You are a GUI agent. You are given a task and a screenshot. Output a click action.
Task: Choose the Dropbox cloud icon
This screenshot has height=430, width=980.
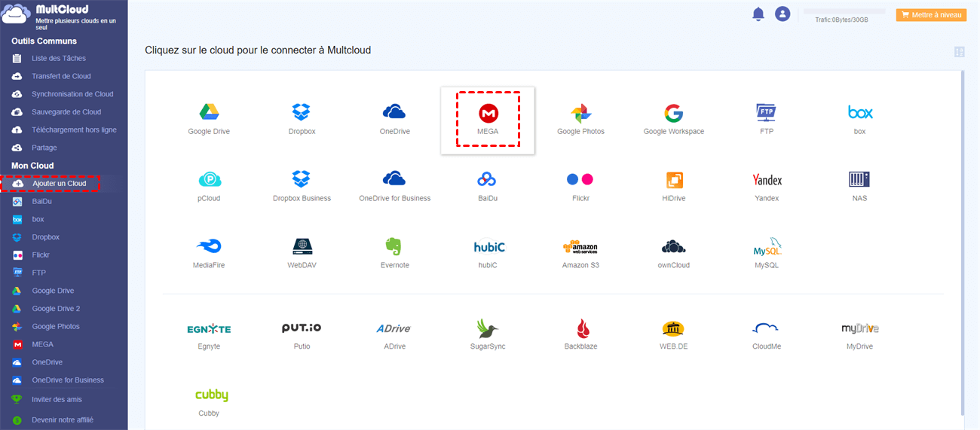click(x=302, y=113)
